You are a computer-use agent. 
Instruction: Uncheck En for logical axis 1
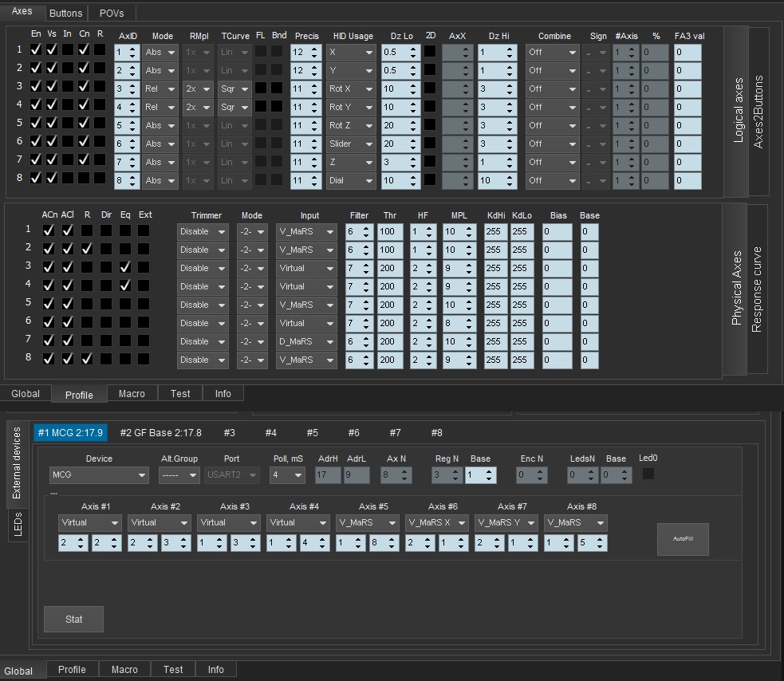pos(36,50)
